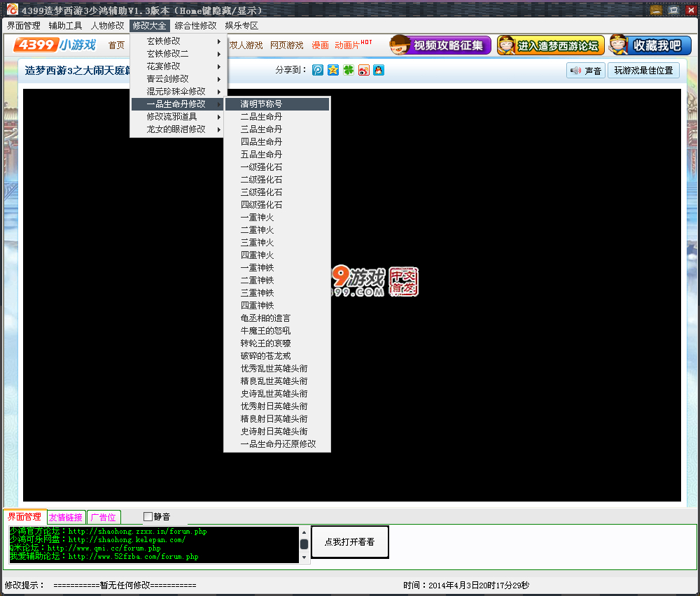Image resolution: width=700 pixels, height=596 pixels.
Task: Open the 视频攻略征集 banner
Action: coord(440,45)
